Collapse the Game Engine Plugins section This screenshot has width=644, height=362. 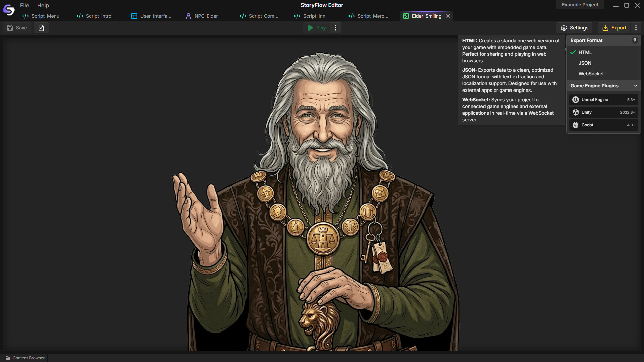636,85
